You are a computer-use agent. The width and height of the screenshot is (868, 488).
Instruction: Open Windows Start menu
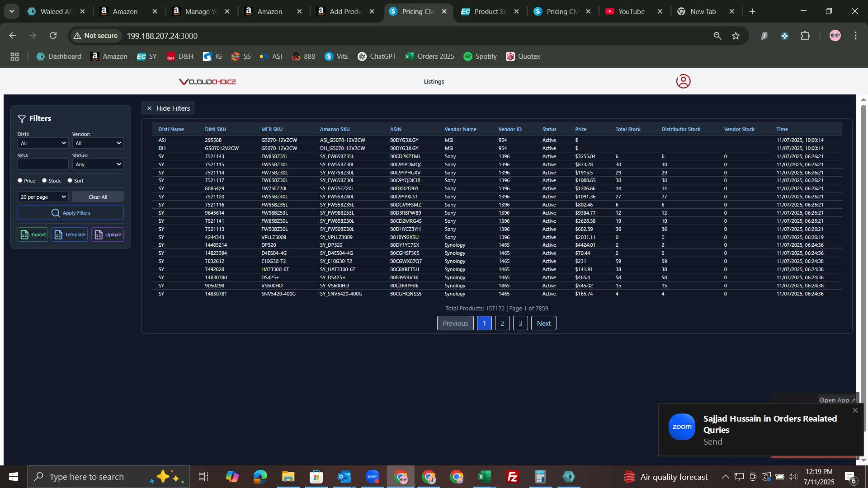click(x=13, y=477)
